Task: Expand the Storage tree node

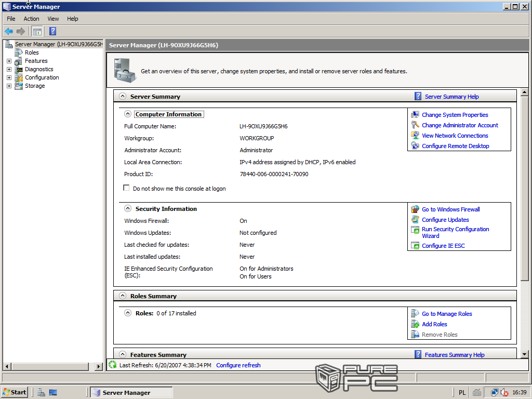Action: point(9,86)
